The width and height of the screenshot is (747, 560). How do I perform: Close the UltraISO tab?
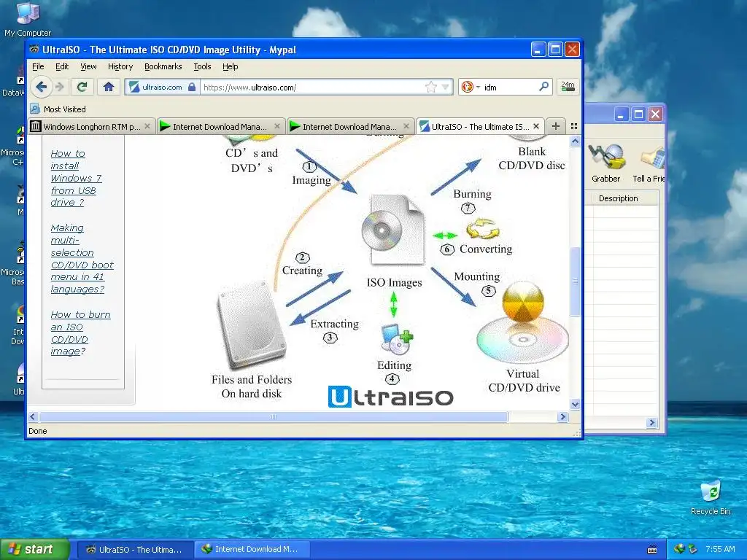pyautogui.click(x=536, y=126)
